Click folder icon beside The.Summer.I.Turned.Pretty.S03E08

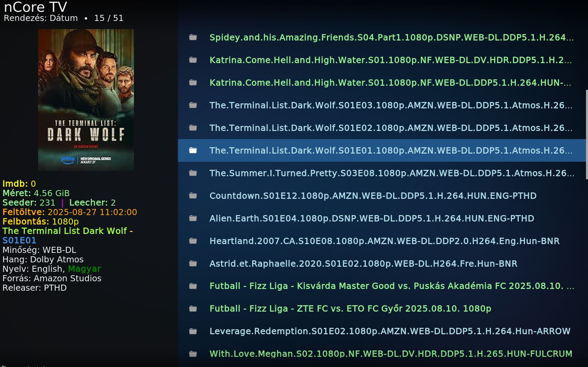193,173
